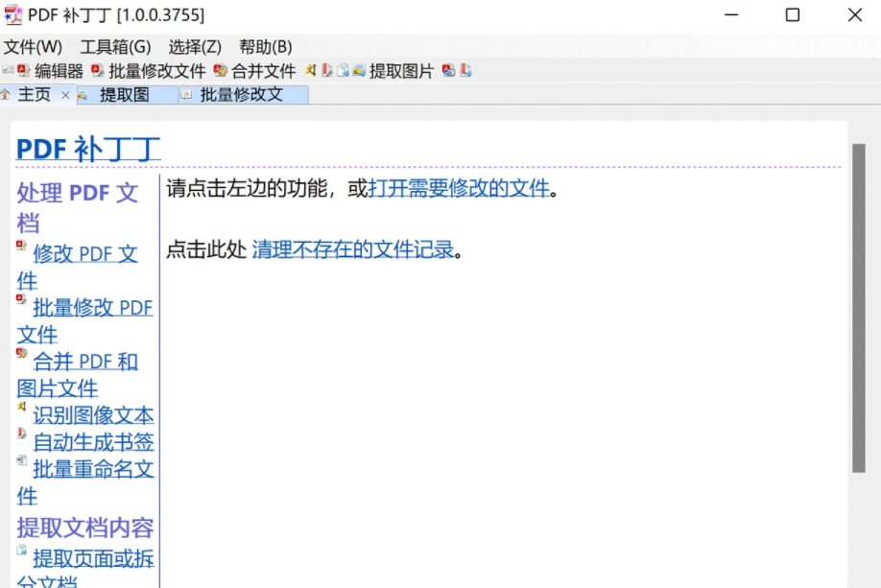Click the 合并文件 merge toolbar button
This screenshot has width=881, height=588.
click(x=255, y=71)
